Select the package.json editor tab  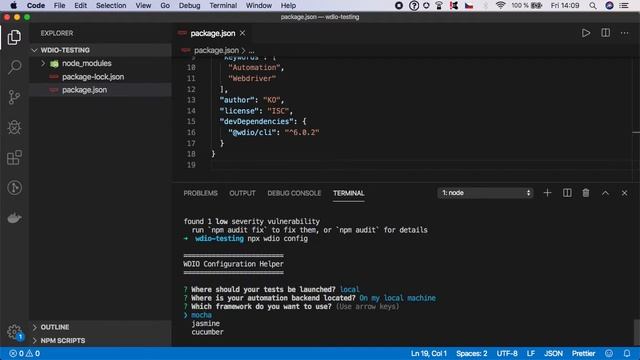213,33
